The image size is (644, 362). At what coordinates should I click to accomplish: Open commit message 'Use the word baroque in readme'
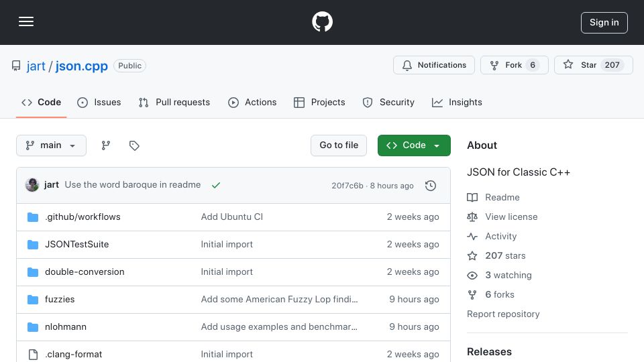[133, 185]
